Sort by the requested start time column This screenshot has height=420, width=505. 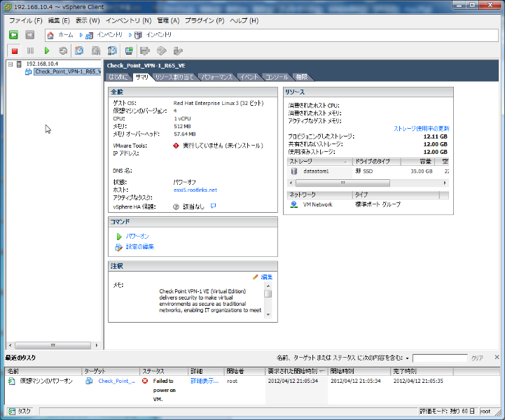296,372
